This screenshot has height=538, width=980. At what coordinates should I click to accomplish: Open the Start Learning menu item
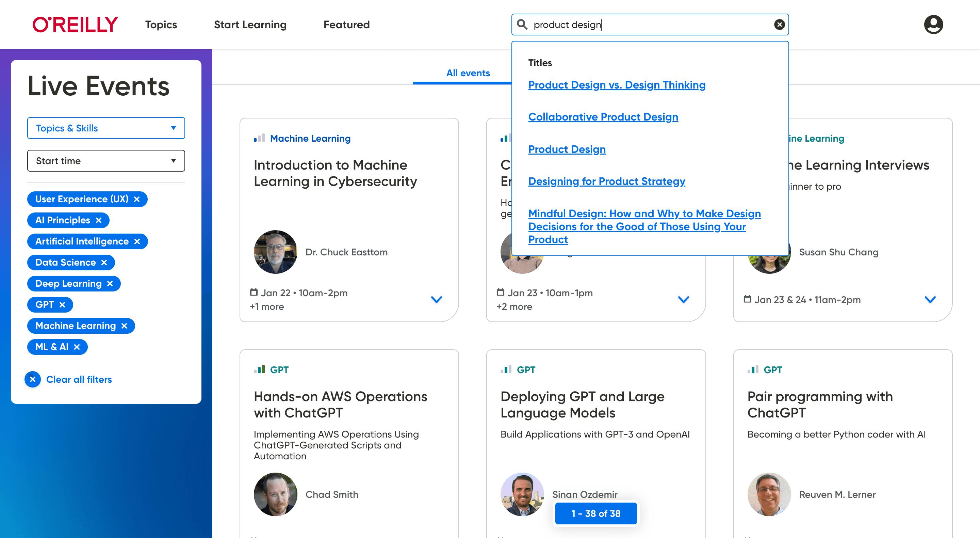coord(250,25)
